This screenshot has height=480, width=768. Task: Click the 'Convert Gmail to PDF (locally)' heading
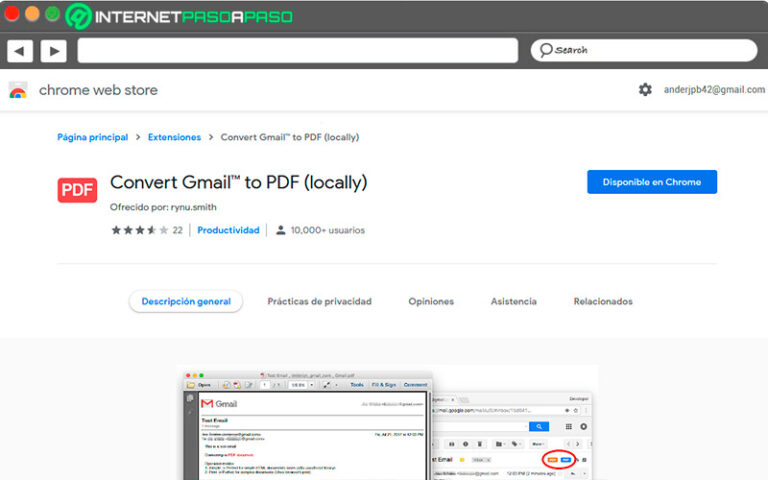[239, 183]
